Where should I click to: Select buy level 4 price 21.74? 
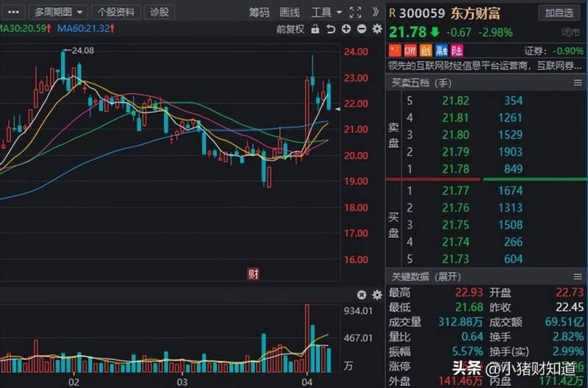455,242
